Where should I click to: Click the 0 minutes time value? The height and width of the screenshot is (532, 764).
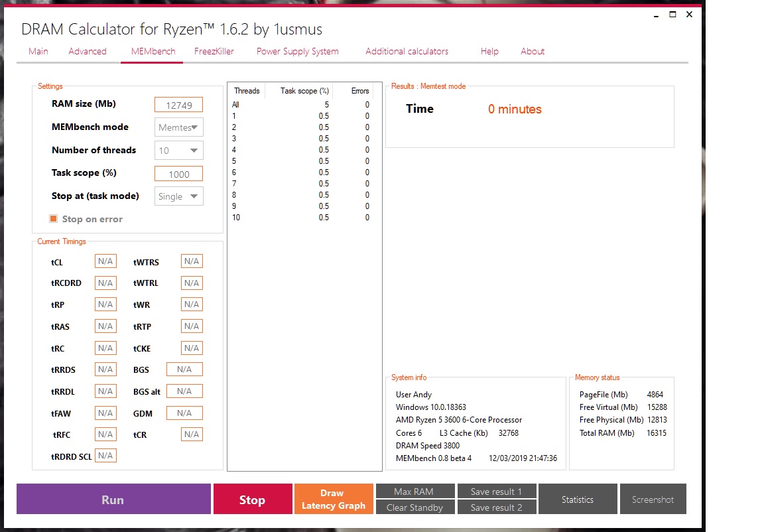pyautogui.click(x=515, y=109)
